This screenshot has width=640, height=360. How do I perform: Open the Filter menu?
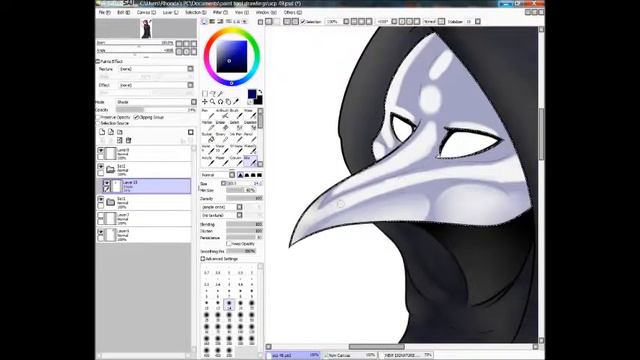point(220,13)
